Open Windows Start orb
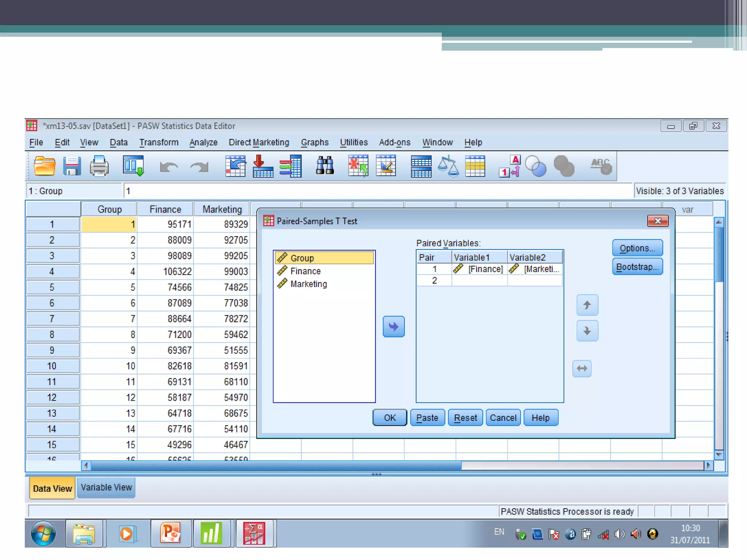Screen dimensions: 747x560 (x=43, y=534)
